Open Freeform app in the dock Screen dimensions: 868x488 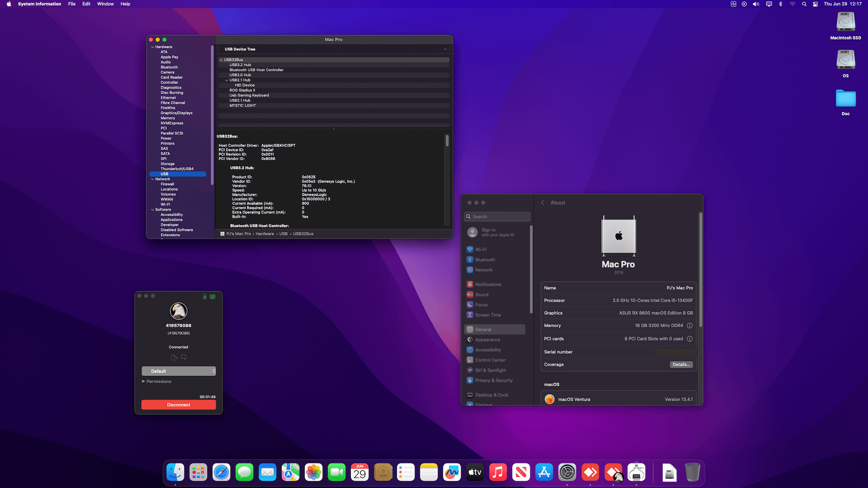point(452,473)
